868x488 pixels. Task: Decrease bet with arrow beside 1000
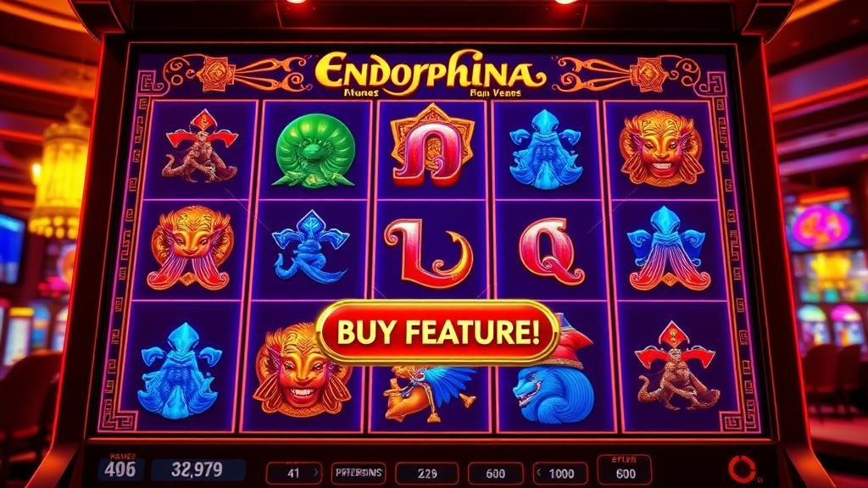[x=540, y=473]
